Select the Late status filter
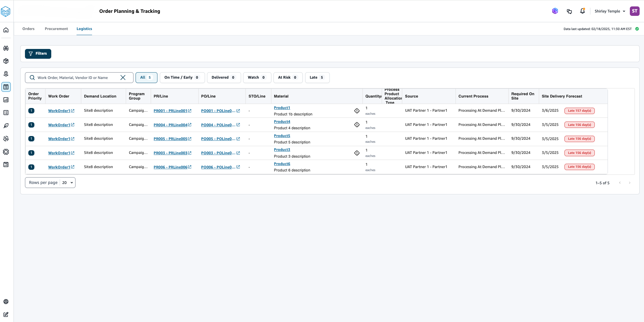This screenshot has height=322, width=644. 317,78
